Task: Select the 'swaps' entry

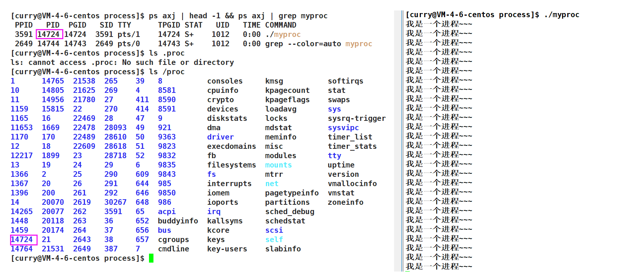Action: click(339, 100)
